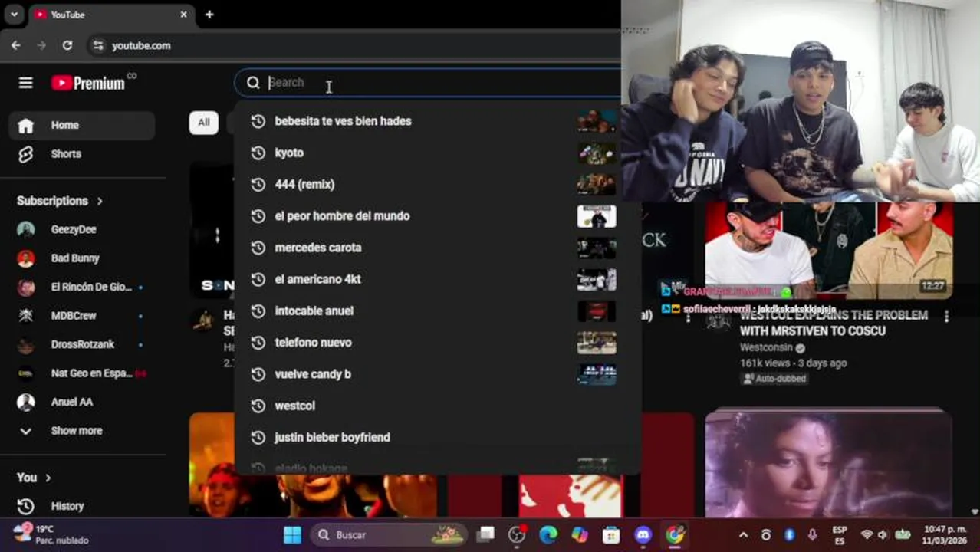Select suggestion 444 (remix)

click(437, 184)
